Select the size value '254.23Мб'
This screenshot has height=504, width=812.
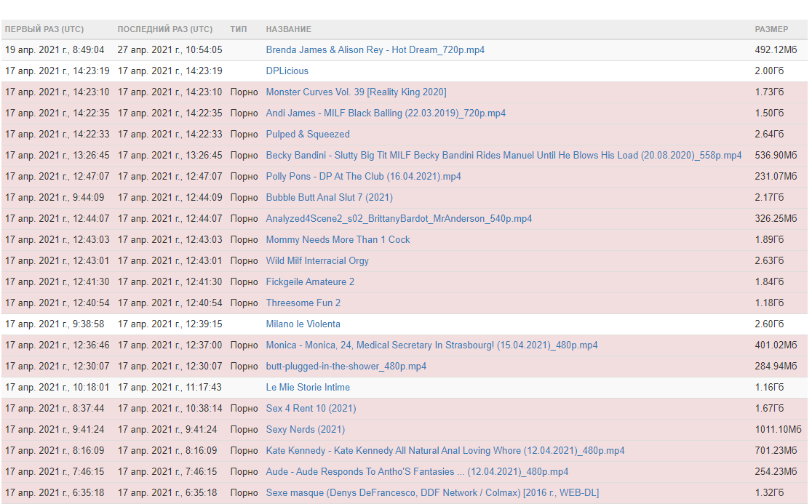[776, 472]
